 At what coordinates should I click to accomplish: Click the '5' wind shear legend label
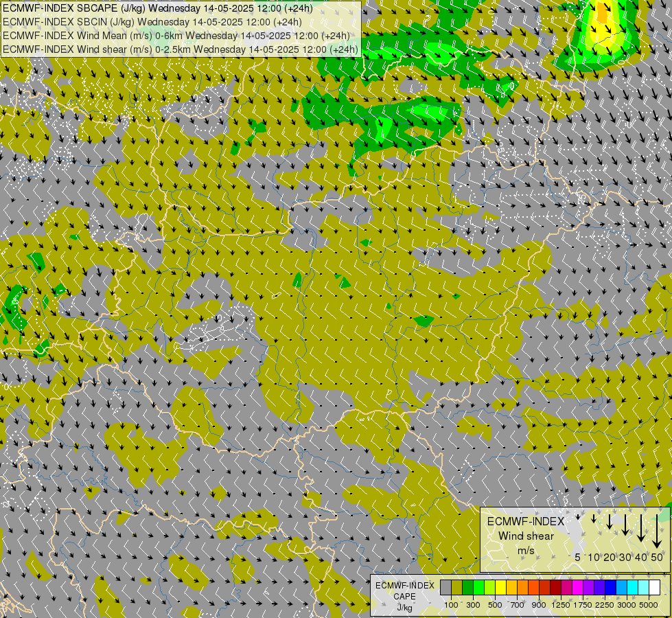click(578, 557)
